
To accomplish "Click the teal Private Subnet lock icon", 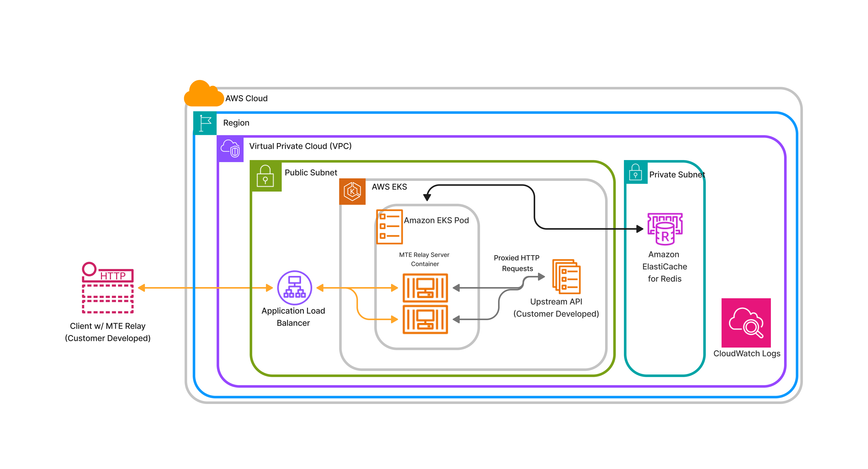I will pos(636,173).
